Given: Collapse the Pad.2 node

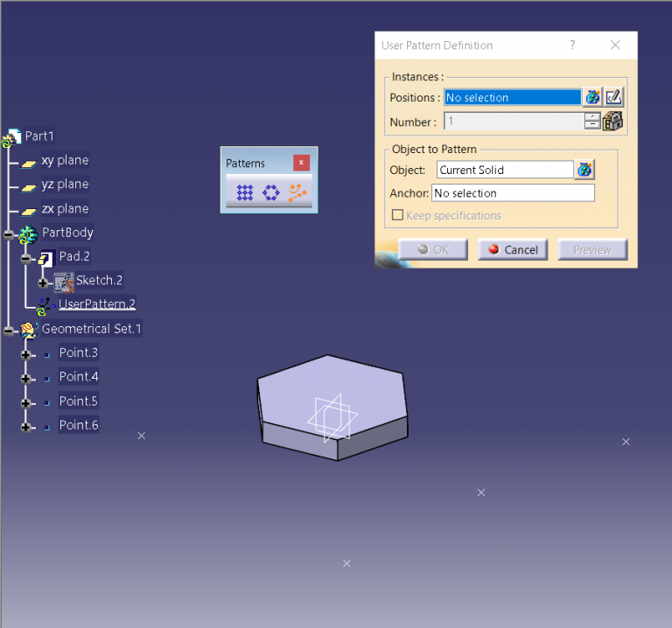Looking at the screenshot, I should tap(25, 258).
